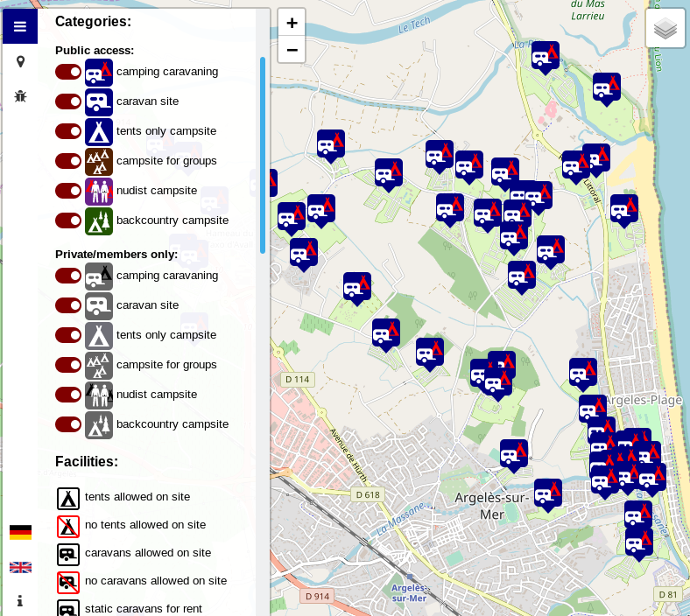Image resolution: width=690 pixels, height=616 pixels.
Task: Click the public nudist campsite icon
Action: click(x=99, y=191)
